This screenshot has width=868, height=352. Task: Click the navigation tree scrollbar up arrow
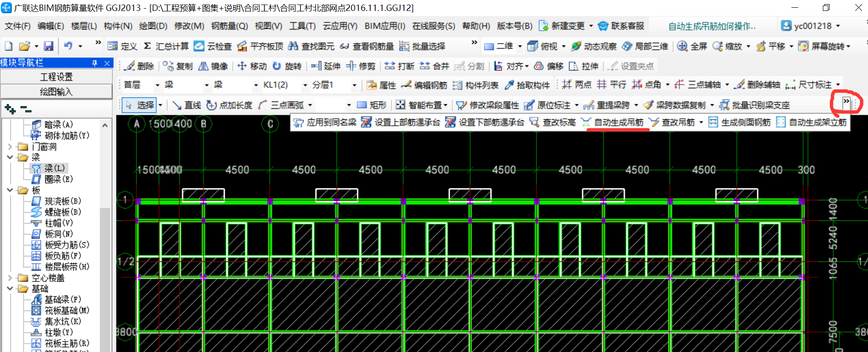point(105,125)
